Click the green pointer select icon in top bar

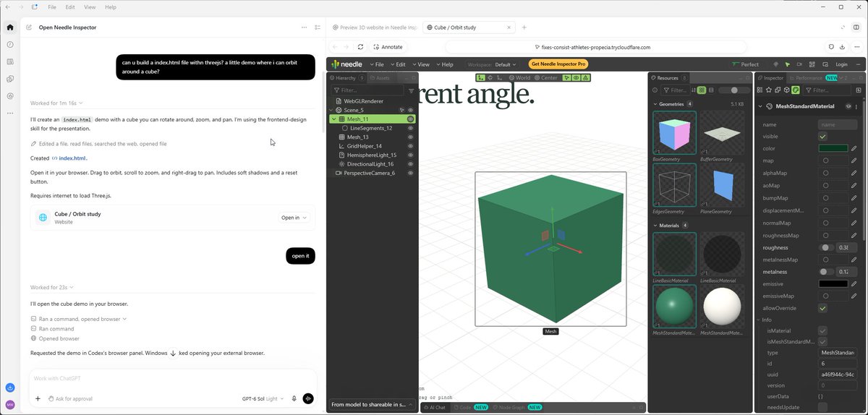[787, 64]
